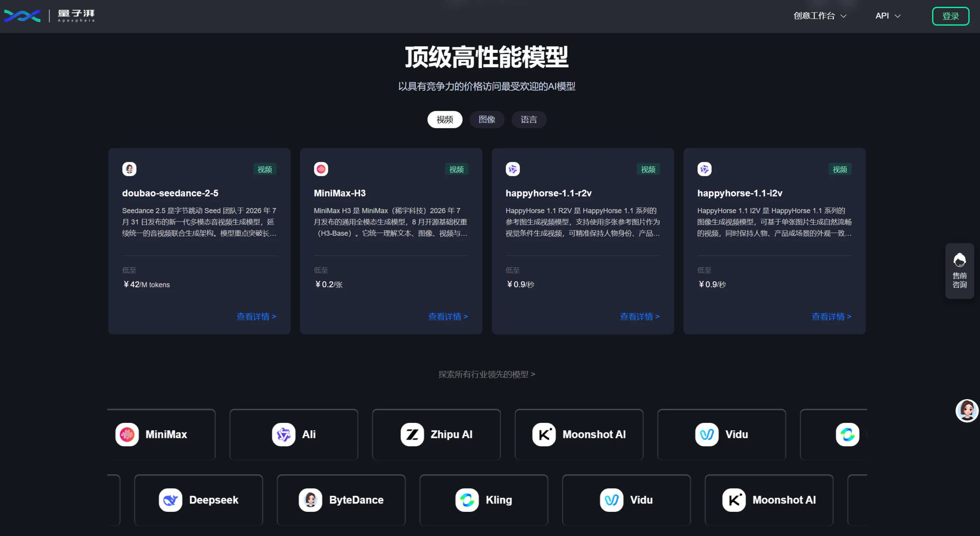The height and width of the screenshot is (536, 980).
Task: Select the Kling provider tile
Action: (x=484, y=500)
